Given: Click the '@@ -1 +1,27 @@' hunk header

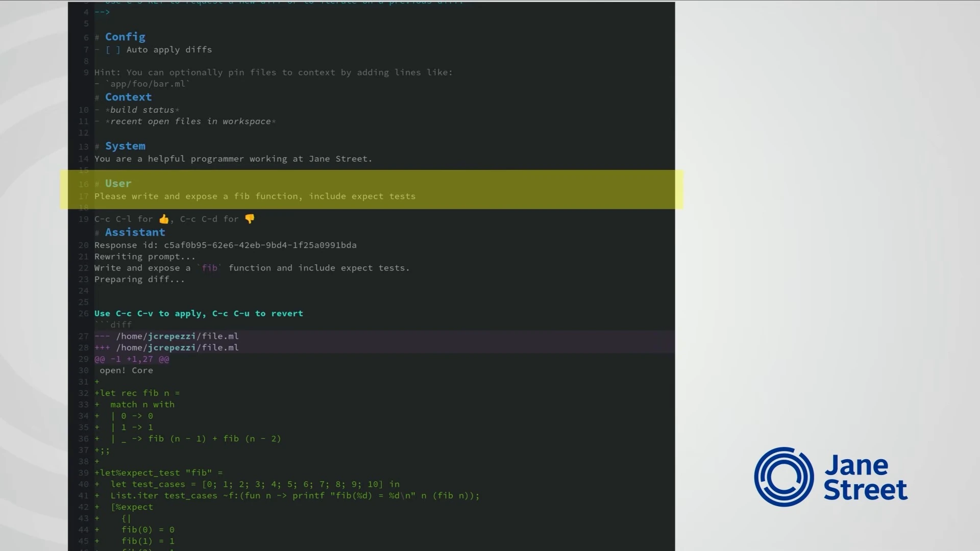Looking at the screenshot, I should point(132,359).
